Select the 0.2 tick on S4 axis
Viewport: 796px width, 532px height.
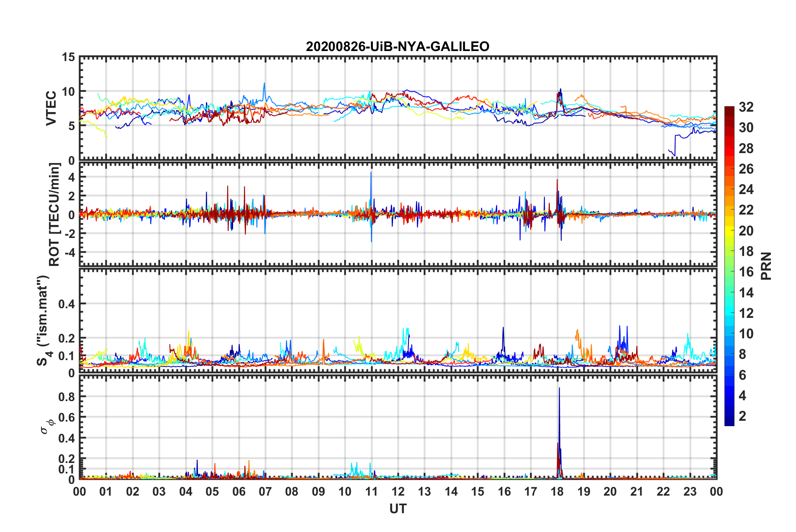pyautogui.click(x=67, y=338)
